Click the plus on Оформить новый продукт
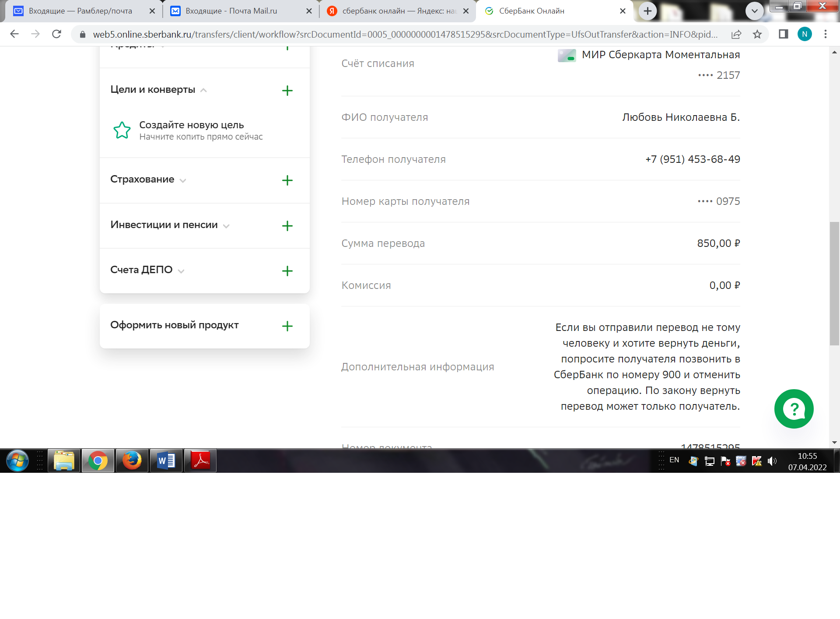840x619 pixels. click(x=287, y=326)
